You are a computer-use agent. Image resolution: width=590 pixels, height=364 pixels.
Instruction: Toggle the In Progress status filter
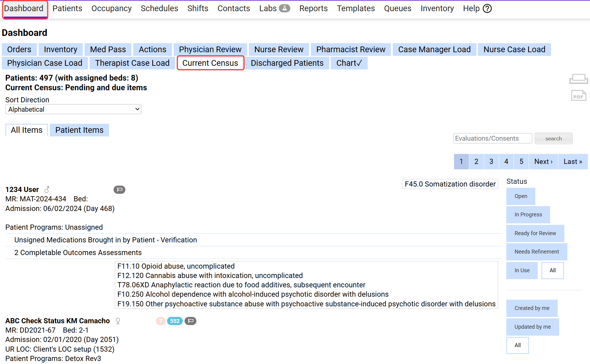[528, 215]
